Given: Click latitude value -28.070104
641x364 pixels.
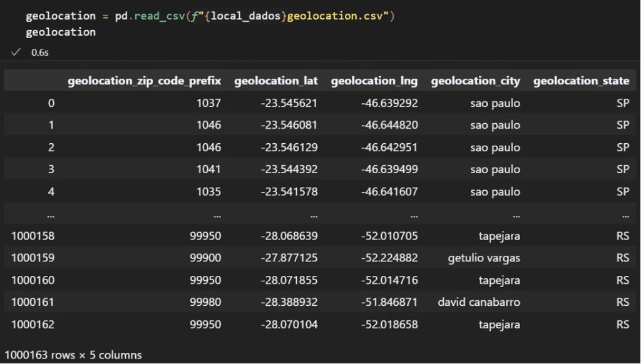Looking at the screenshot, I should point(289,325).
